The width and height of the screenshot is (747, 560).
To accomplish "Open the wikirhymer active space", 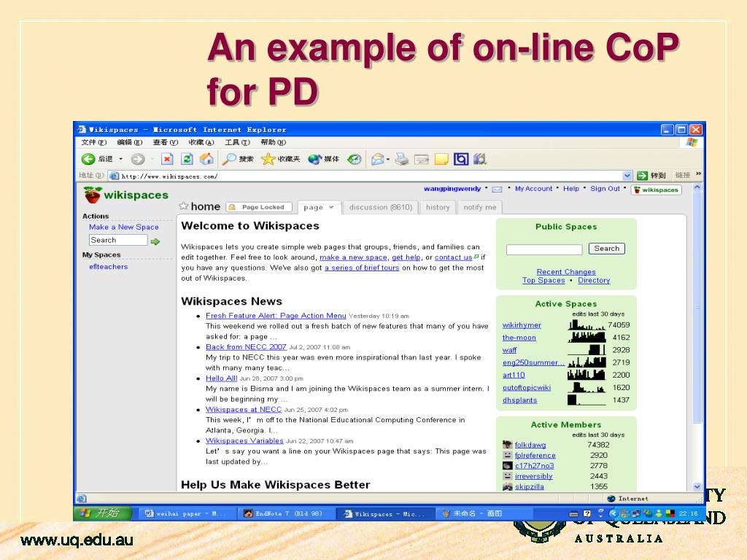I will pyautogui.click(x=522, y=324).
